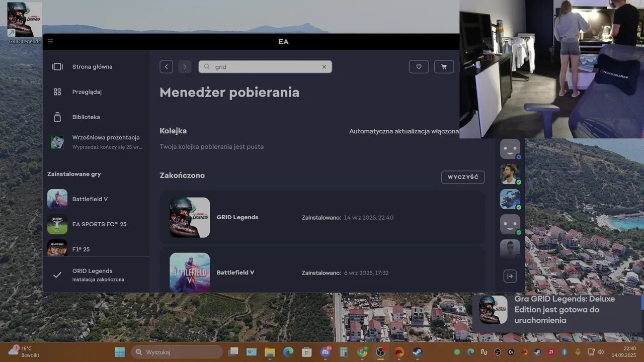Click the Biblioteka library icon
Screen dimensions: 644x362
click(57, 117)
